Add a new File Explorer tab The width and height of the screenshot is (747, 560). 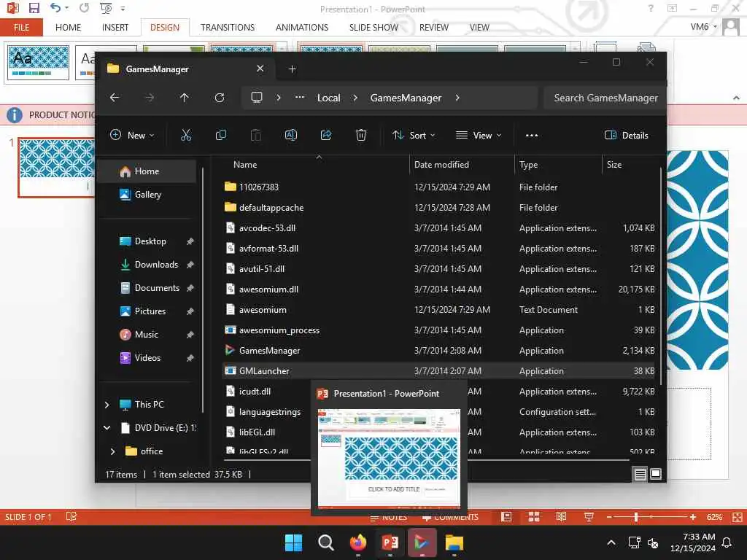pos(292,69)
